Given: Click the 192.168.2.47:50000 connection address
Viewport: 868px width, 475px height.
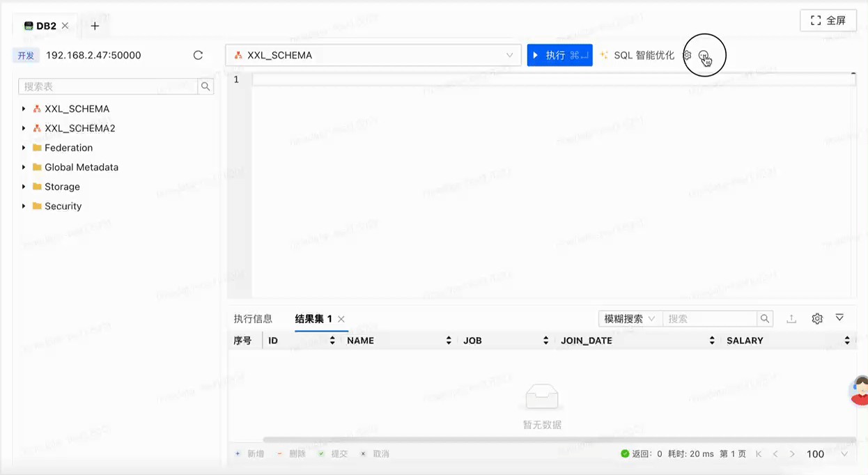Looking at the screenshot, I should tap(93, 55).
